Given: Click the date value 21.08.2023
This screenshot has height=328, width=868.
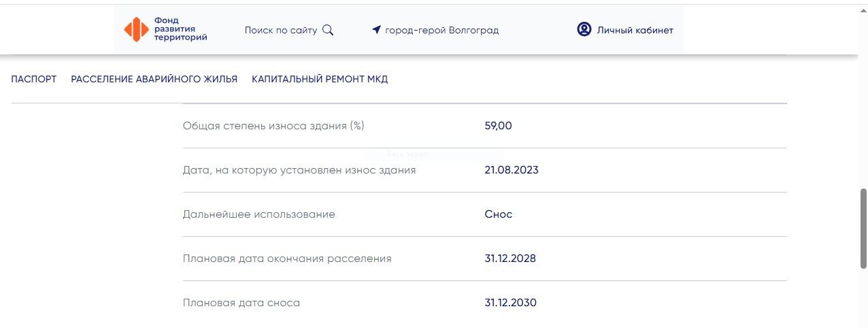Looking at the screenshot, I should 511,170.
